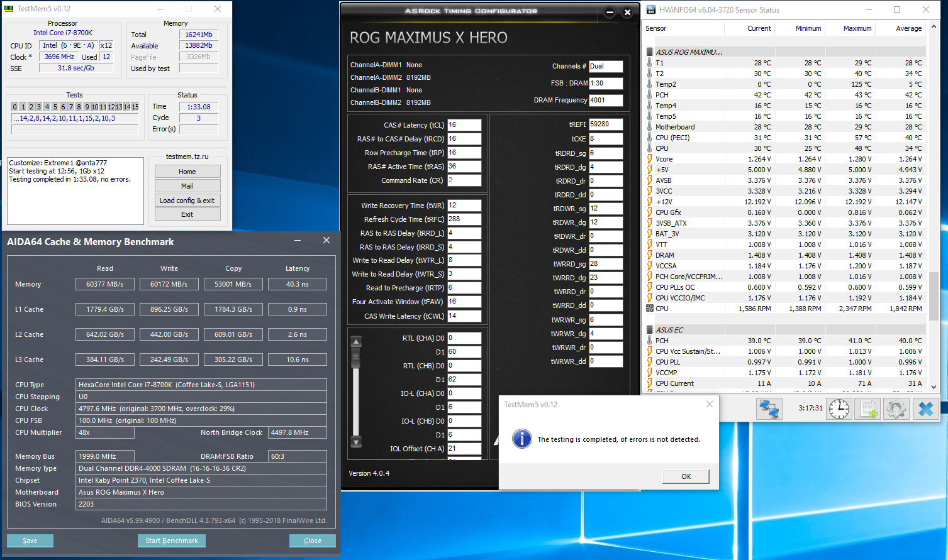Screen dimensions: 948x560
Task: Select the bolt icon beside VCCSA
Action: (x=650, y=266)
